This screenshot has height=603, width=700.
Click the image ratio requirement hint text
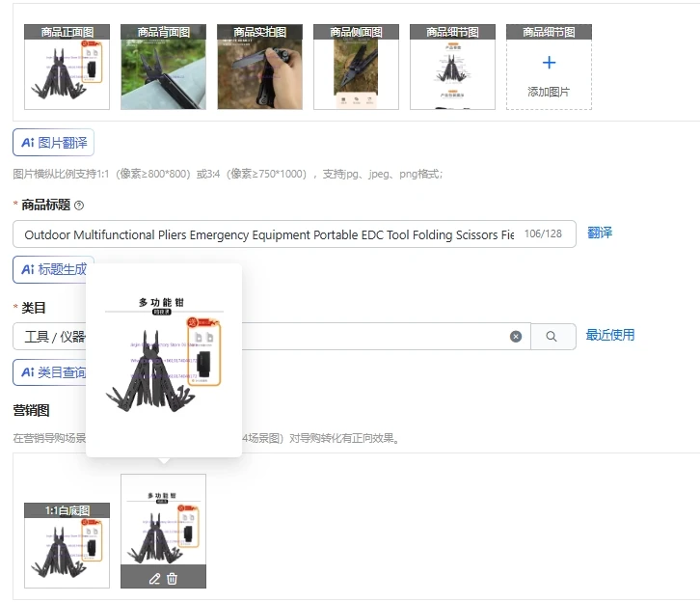click(228, 174)
